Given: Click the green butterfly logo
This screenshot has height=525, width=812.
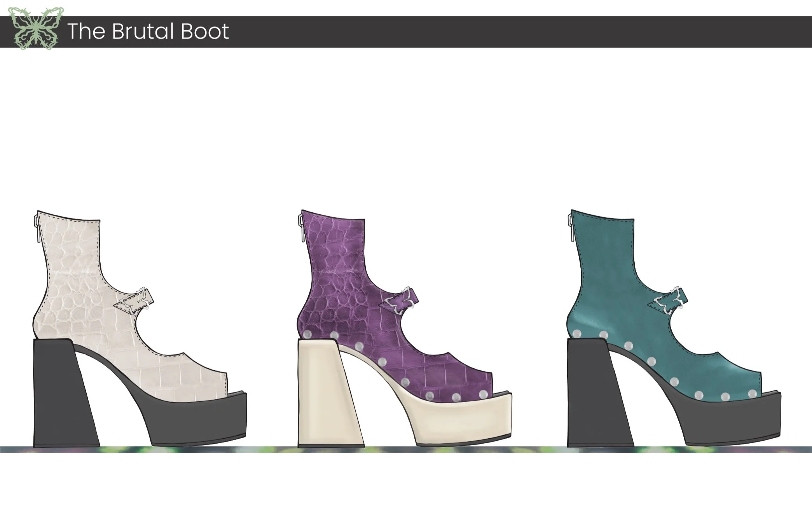Looking at the screenshot, I should pyautogui.click(x=36, y=28).
